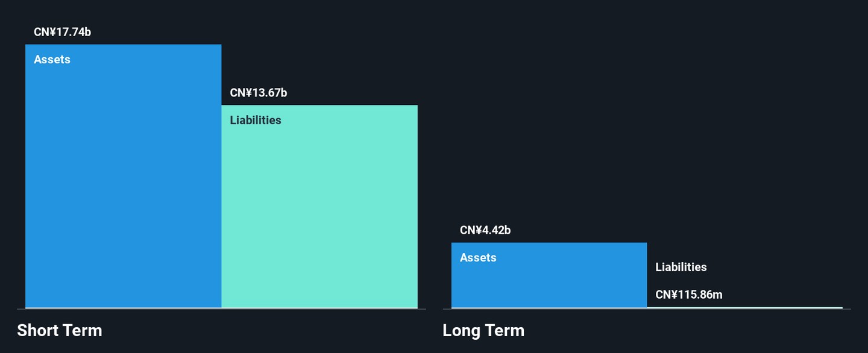The height and width of the screenshot is (353, 868).
Task: Click the baseline axis under Short Term bars
Action: pyautogui.click(x=221, y=309)
